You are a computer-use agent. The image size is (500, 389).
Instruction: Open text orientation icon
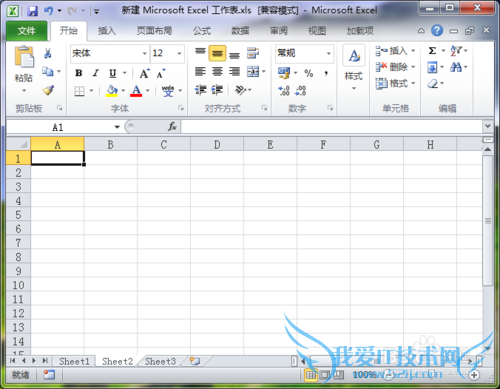[x=241, y=90]
